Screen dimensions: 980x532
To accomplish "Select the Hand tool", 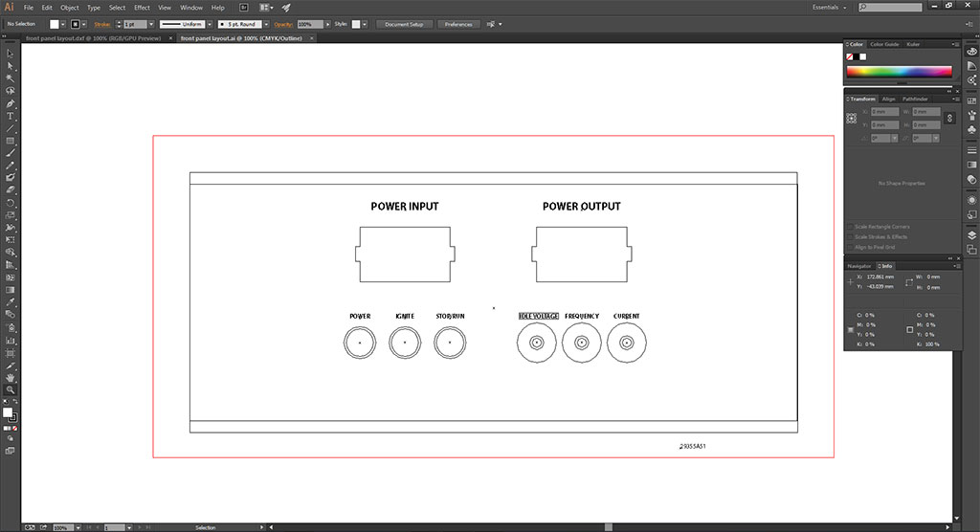I will [10, 378].
